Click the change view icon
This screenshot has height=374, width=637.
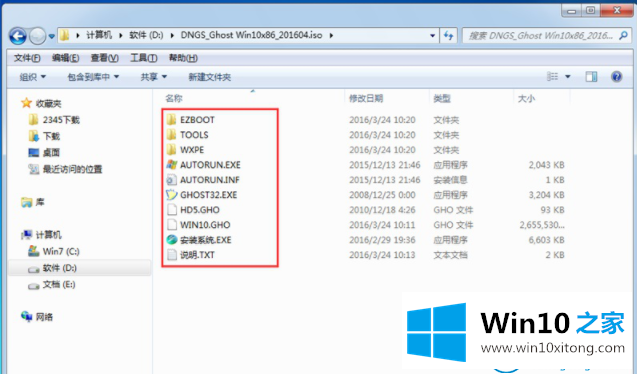(552, 76)
